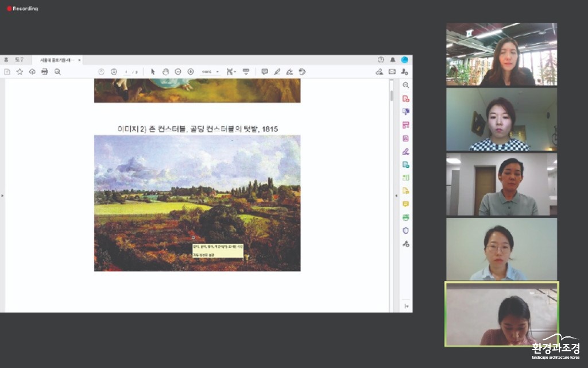Image resolution: width=588 pixels, height=368 pixels.
Task: Print the document using the printer icon
Action: pos(45,72)
